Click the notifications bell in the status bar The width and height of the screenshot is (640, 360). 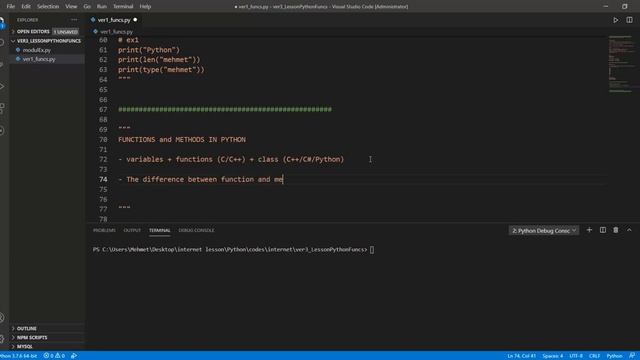632,356
